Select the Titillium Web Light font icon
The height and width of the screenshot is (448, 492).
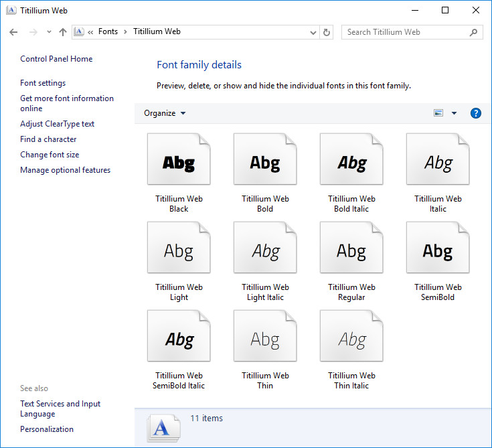click(x=179, y=248)
